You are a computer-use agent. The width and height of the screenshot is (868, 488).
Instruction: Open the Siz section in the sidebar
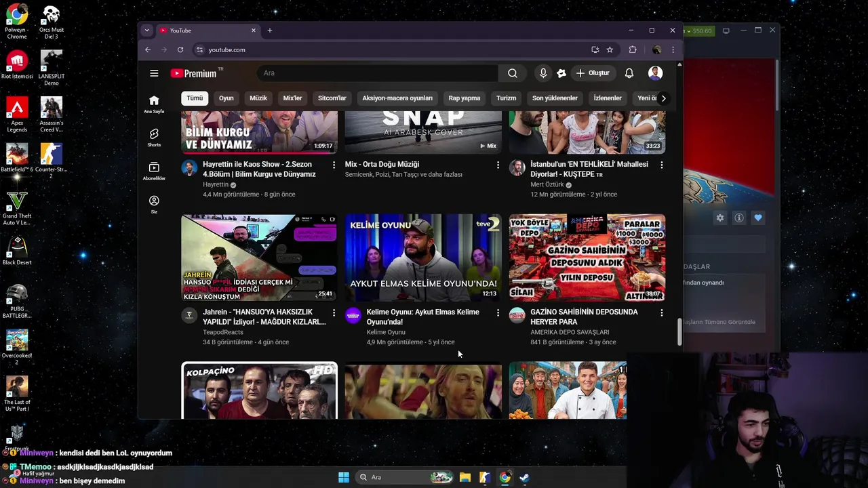(154, 205)
